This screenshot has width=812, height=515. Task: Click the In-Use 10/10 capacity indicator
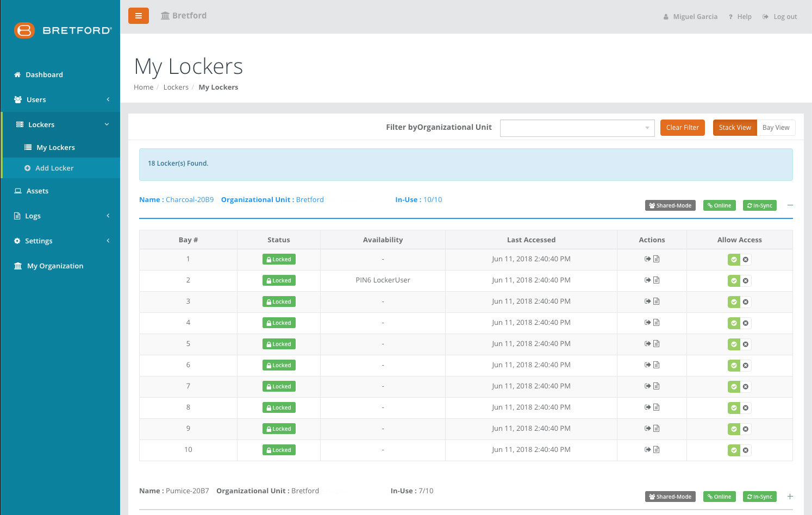point(433,199)
